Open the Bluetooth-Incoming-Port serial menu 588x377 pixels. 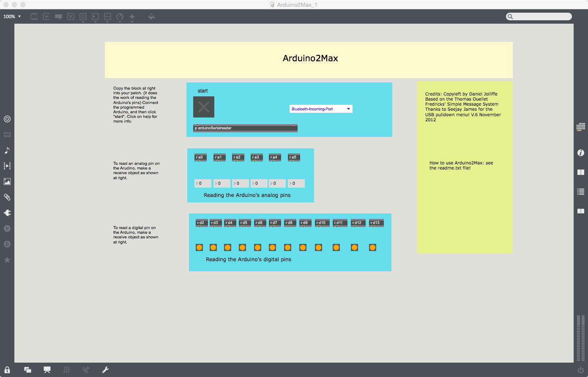pos(321,109)
